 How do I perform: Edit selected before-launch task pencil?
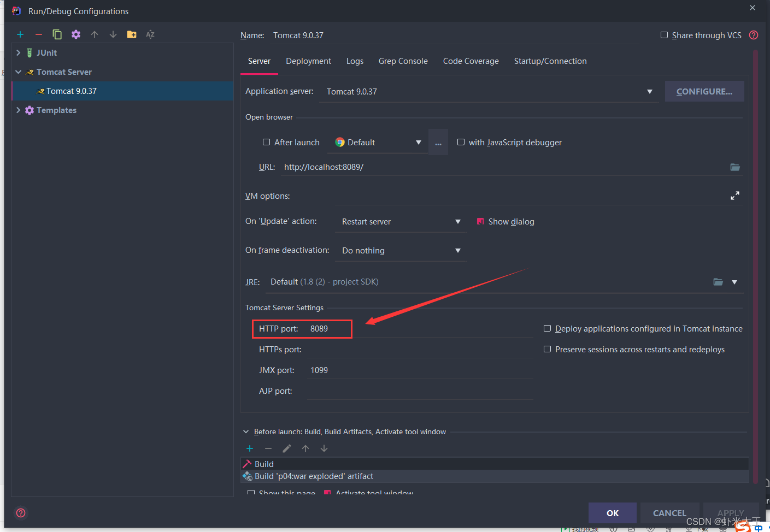287,448
